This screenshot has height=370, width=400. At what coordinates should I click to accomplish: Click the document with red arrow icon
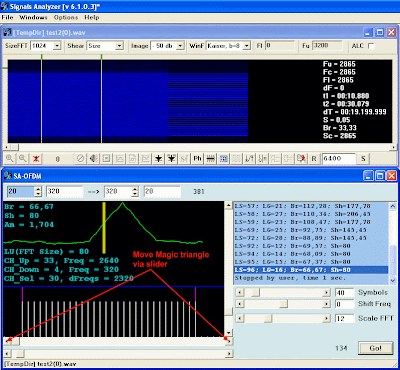pyautogui.click(x=301, y=159)
